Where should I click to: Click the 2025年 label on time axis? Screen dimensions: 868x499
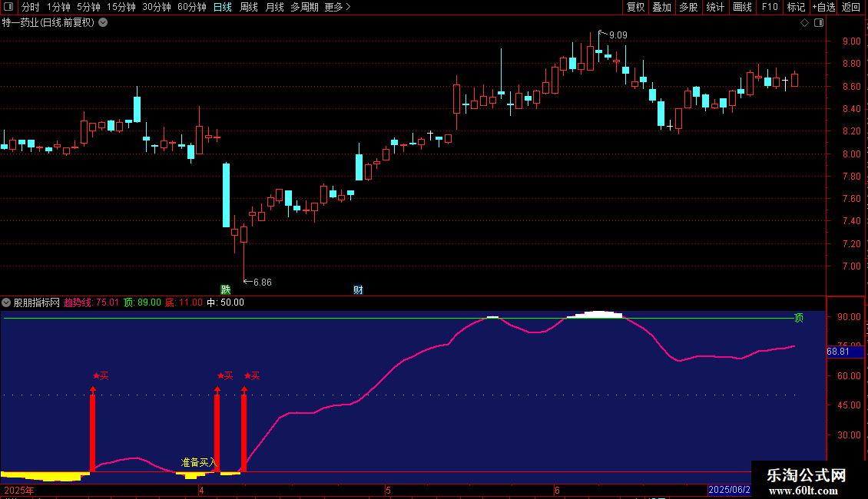tap(19, 490)
